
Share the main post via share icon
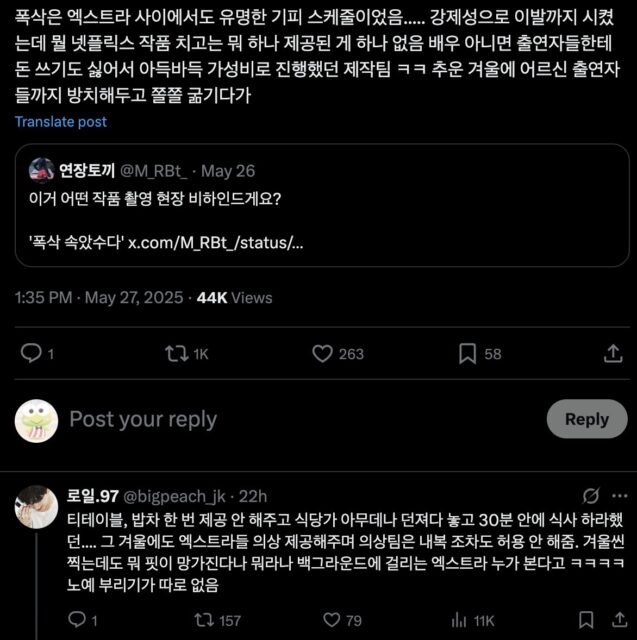(x=612, y=353)
